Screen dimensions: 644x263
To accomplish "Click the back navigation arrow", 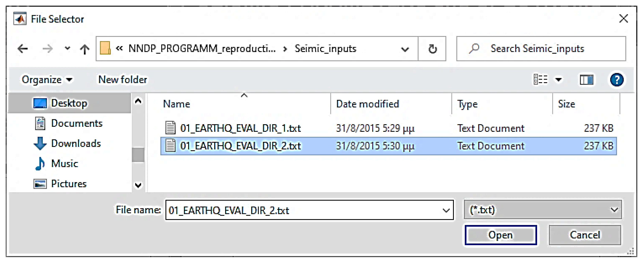I will [23, 48].
